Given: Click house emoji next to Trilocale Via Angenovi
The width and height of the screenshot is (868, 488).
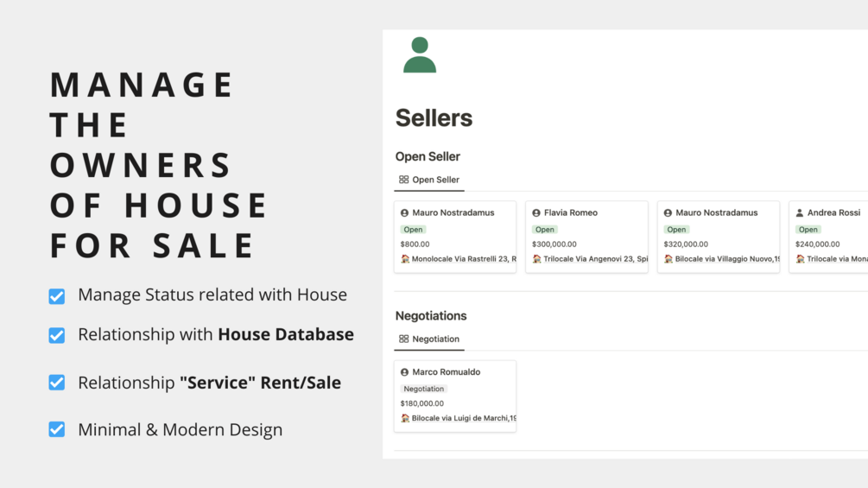Looking at the screenshot, I should click(x=537, y=259).
